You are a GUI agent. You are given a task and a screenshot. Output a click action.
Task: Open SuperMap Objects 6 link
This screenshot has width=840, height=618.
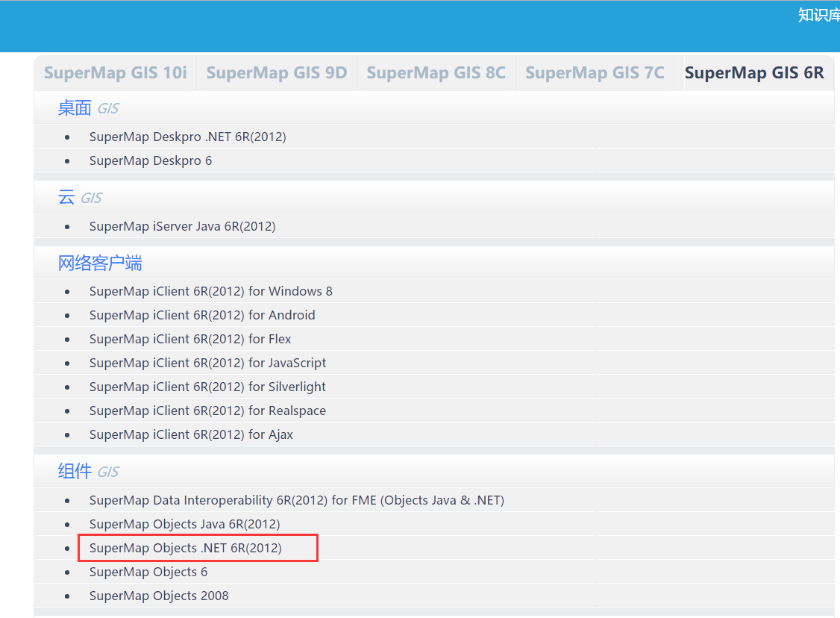[148, 572]
